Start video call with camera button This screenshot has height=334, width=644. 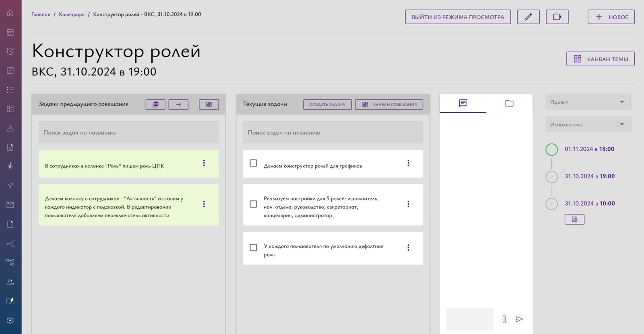point(557,17)
